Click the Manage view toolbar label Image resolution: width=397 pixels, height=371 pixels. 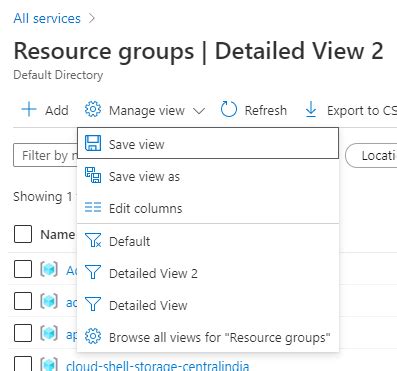click(147, 111)
